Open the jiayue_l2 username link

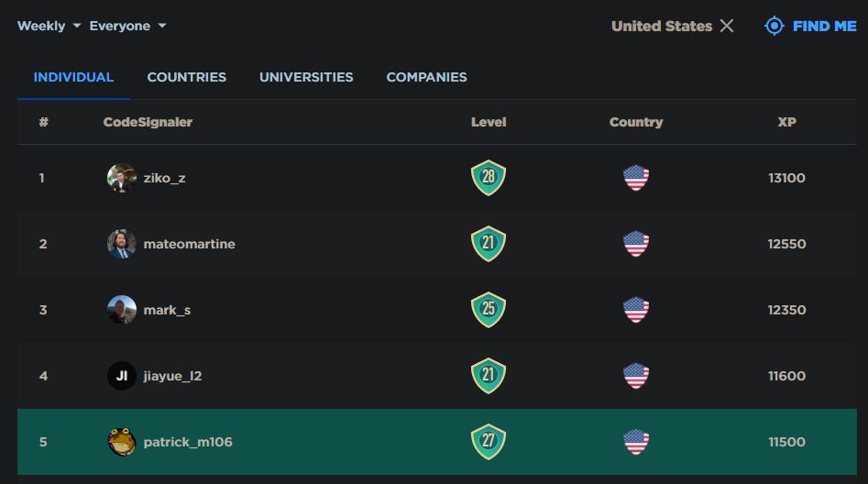(x=172, y=376)
